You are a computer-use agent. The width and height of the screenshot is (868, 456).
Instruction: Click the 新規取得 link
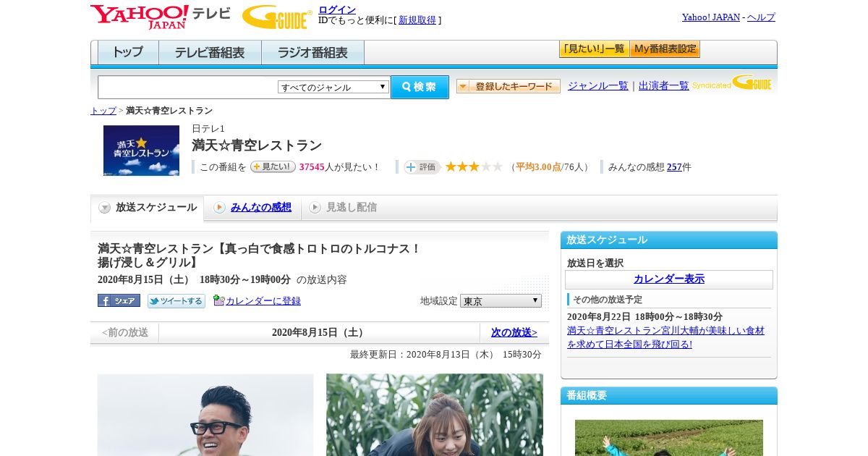(x=417, y=20)
